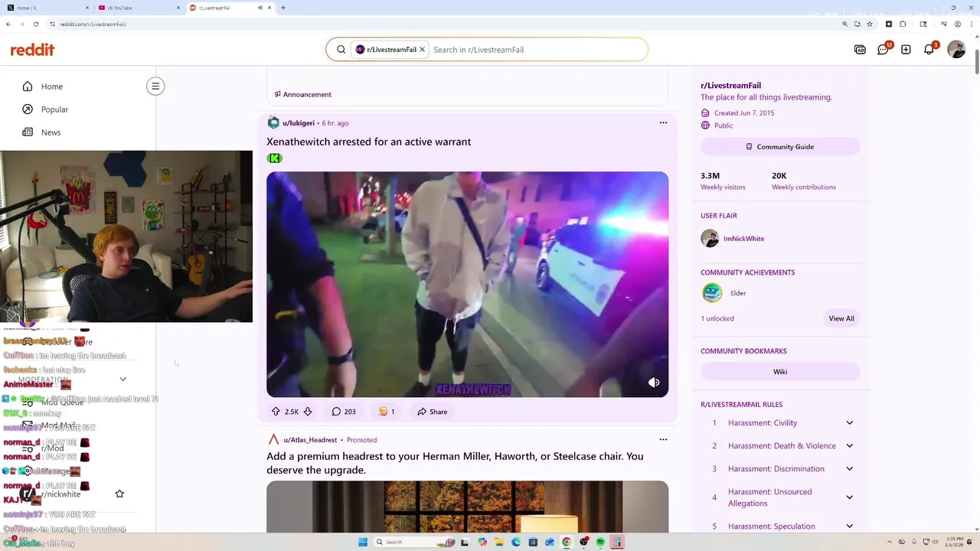Open the Windows Start menu

(x=363, y=542)
